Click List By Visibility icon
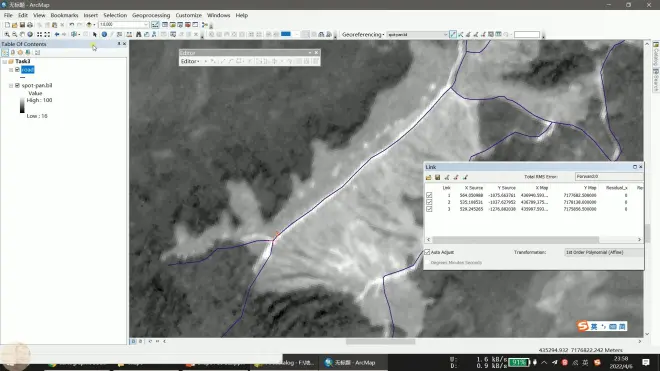The image size is (660, 371). pos(20,53)
